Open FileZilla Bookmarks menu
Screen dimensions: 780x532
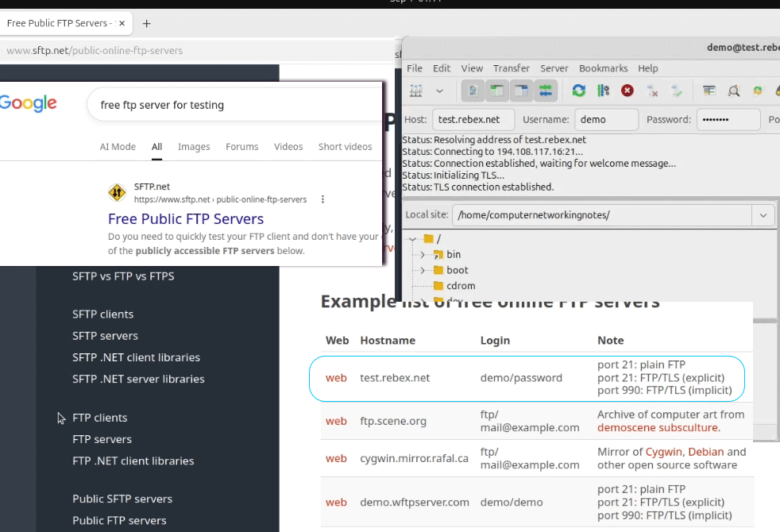click(603, 68)
